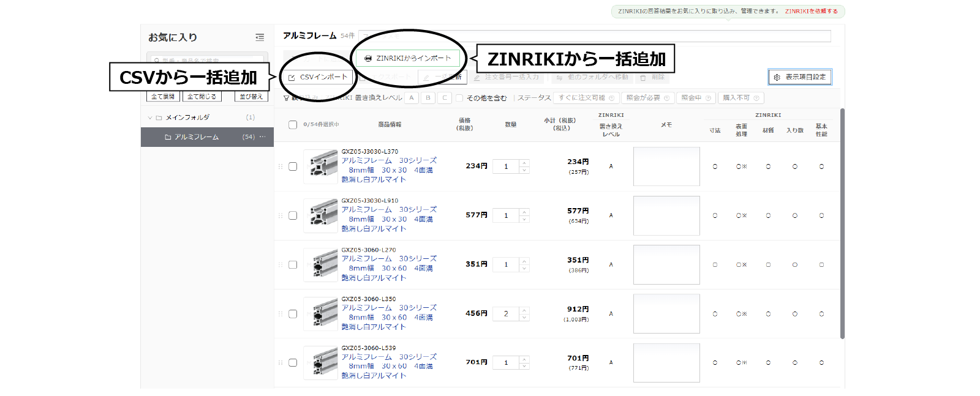Screen dimensions: 980x396
Task: Click 注文番号一括入力 button
Action: (506, 77)
